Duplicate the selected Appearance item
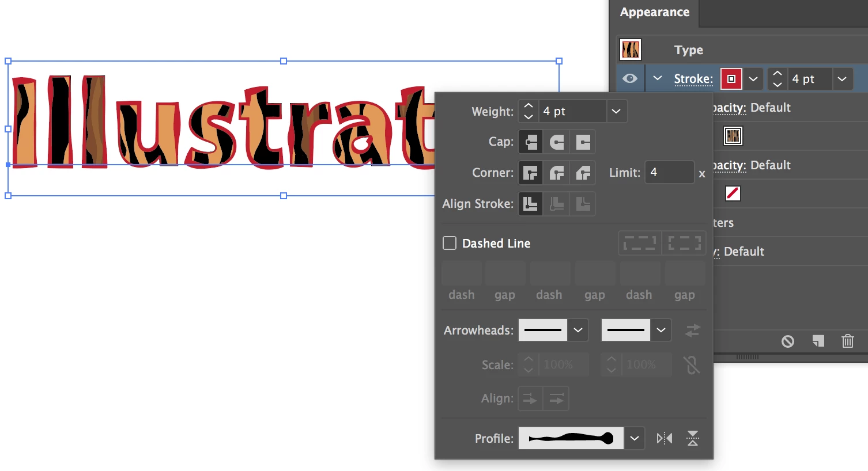The height and width of the screenshot is (471, 868). click(818, 341)
